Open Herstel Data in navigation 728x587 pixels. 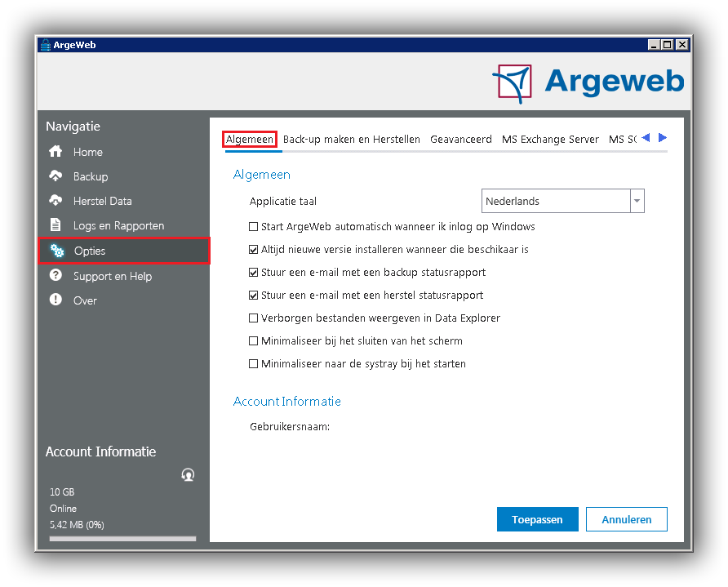(x=103, y=201)
